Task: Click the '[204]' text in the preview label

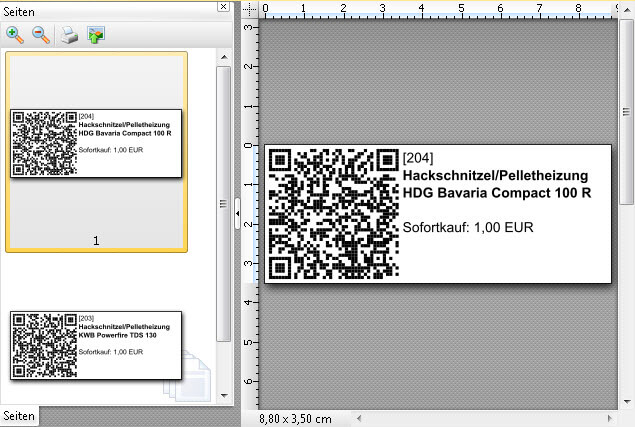Action: (x=418, y=158)
